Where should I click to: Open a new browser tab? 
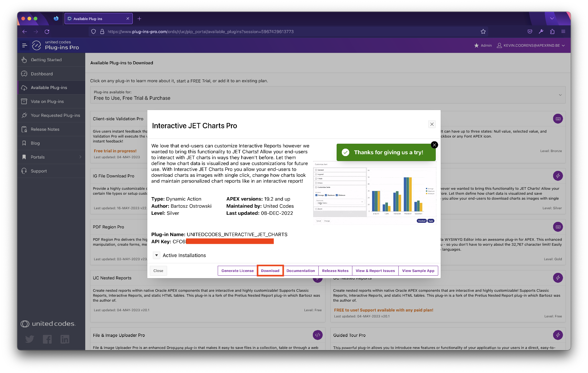tap(139, 19)
